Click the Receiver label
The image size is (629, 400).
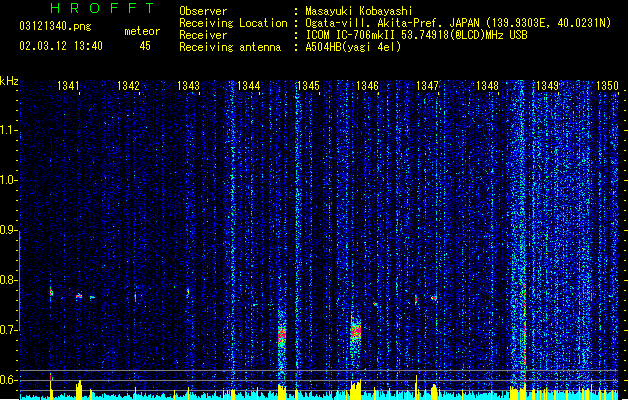tap(203, 35)
